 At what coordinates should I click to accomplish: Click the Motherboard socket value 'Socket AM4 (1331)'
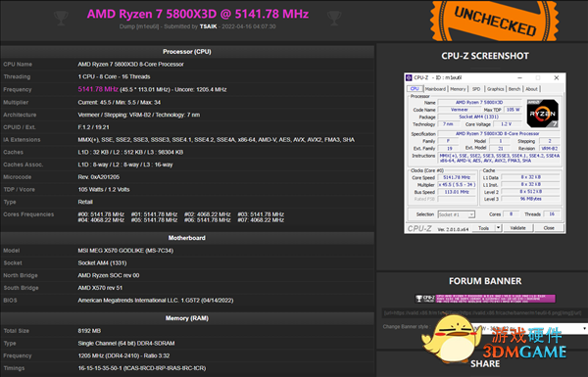(102, 263)
